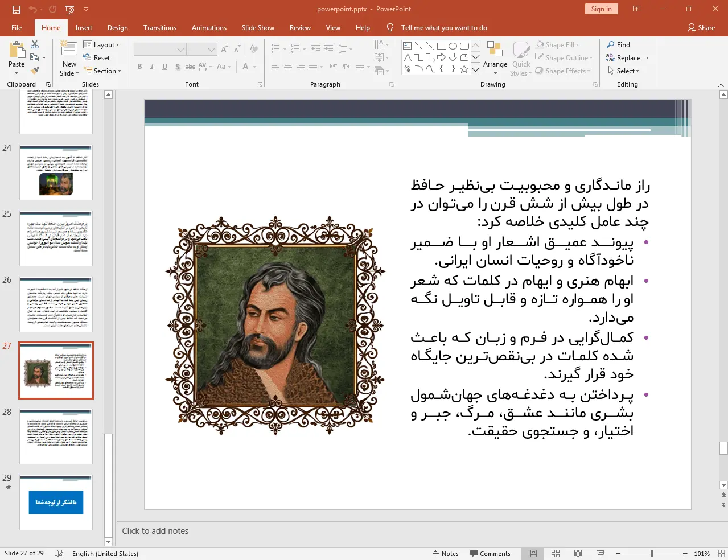Expand the shapes gallery More arrow
Screen dimensions: 728x560
475,69
